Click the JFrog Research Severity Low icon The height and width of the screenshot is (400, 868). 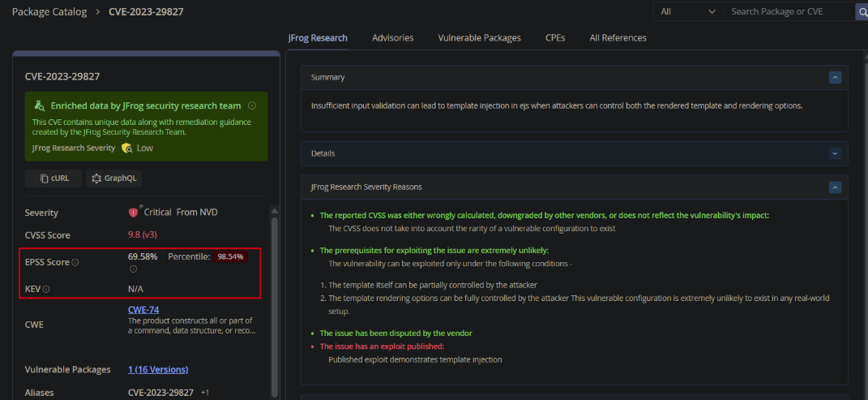click(126, 148)
